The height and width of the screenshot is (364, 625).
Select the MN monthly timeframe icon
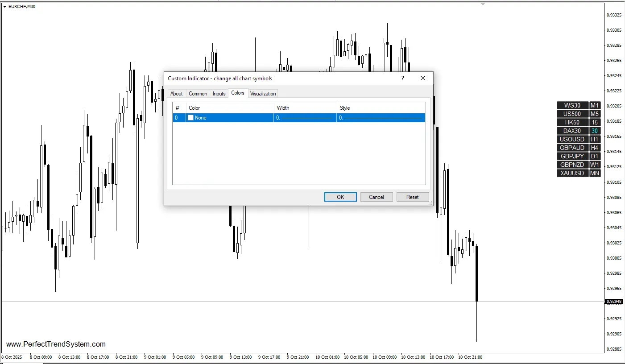594,173
